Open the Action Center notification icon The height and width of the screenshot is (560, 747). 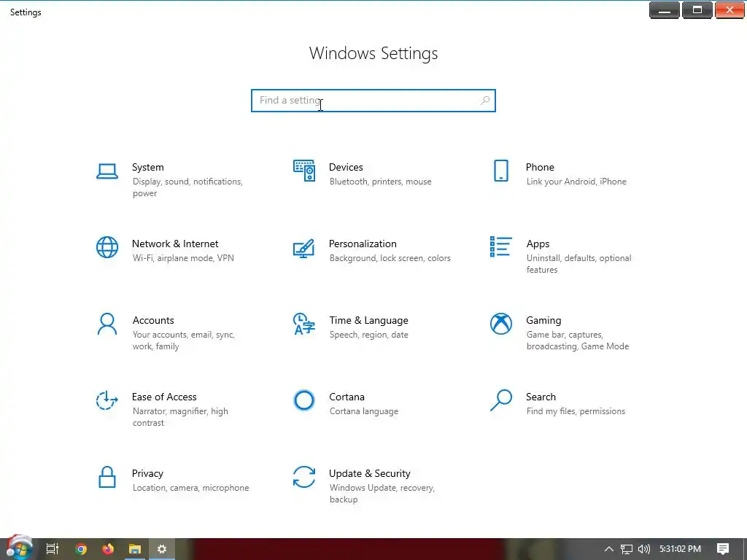[x=723, y=549]
